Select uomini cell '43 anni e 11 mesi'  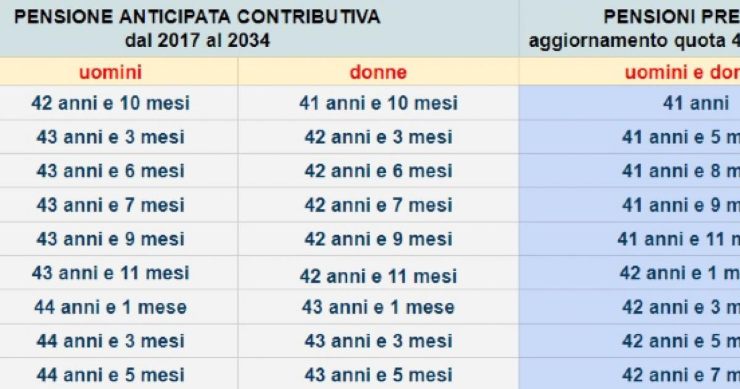(x=110, y=273)
